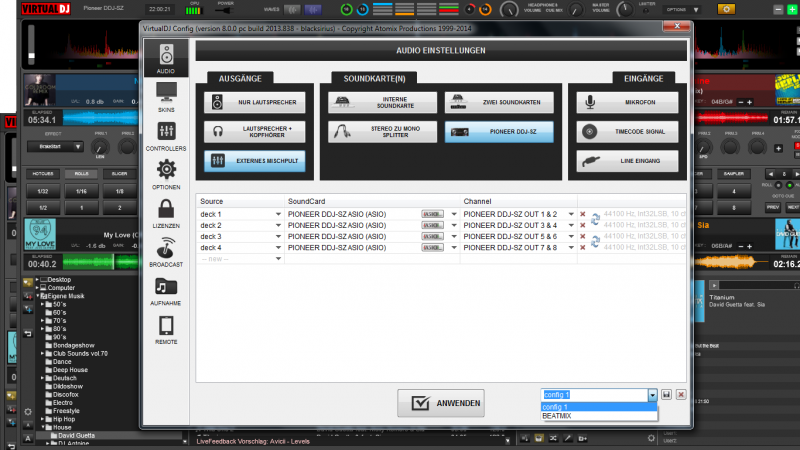The image size is (800, 450).
Task: Open deck 4 soundcard dropdown
Action: [454, 248]
